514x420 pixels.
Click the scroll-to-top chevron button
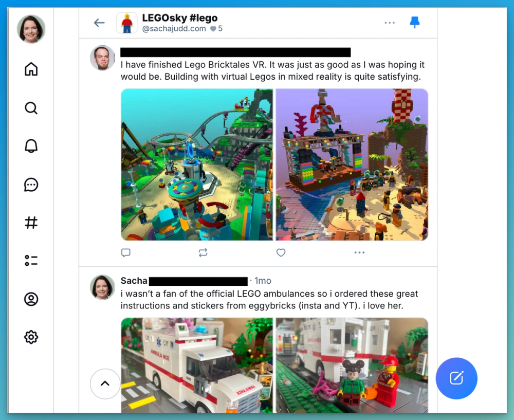pyautogui.click(x=105, y=384)
